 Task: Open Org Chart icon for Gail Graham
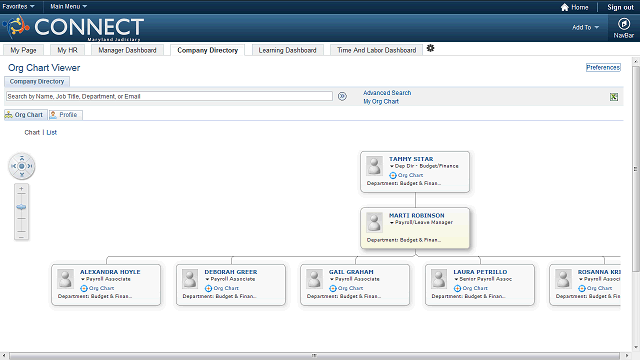pyautogui.click(x=333, y=288)
